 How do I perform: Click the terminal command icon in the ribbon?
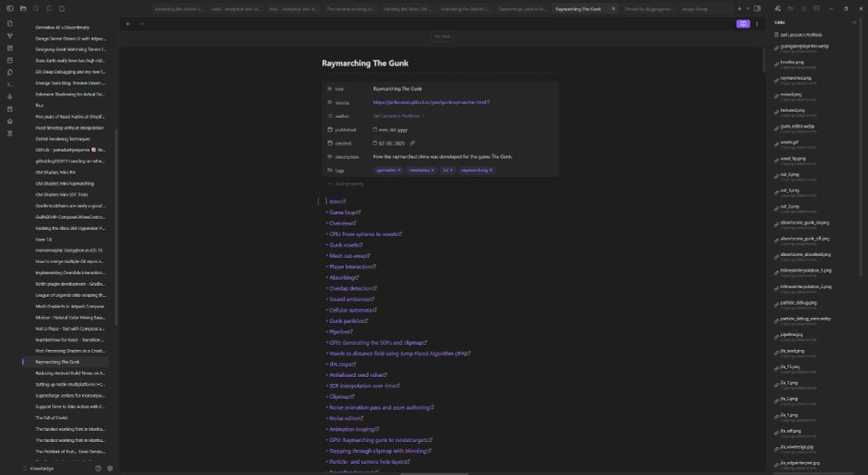[10, 85]
